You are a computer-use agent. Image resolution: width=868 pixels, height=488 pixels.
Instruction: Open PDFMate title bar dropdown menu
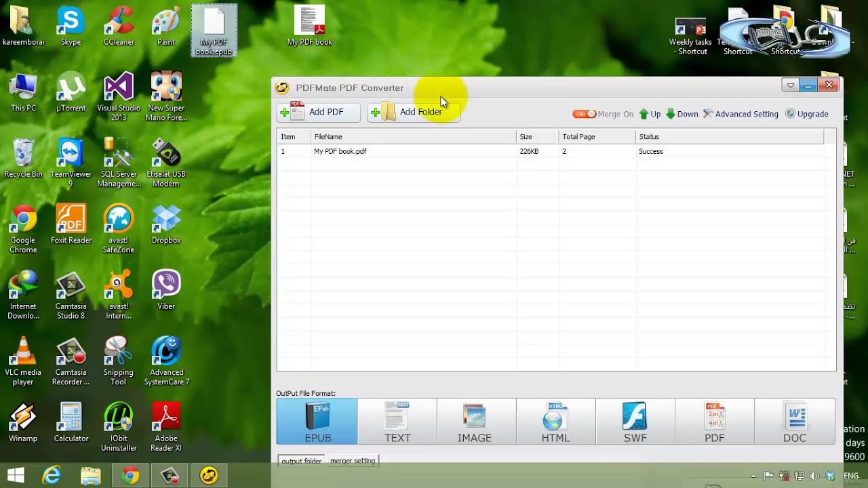pos(790,85)
